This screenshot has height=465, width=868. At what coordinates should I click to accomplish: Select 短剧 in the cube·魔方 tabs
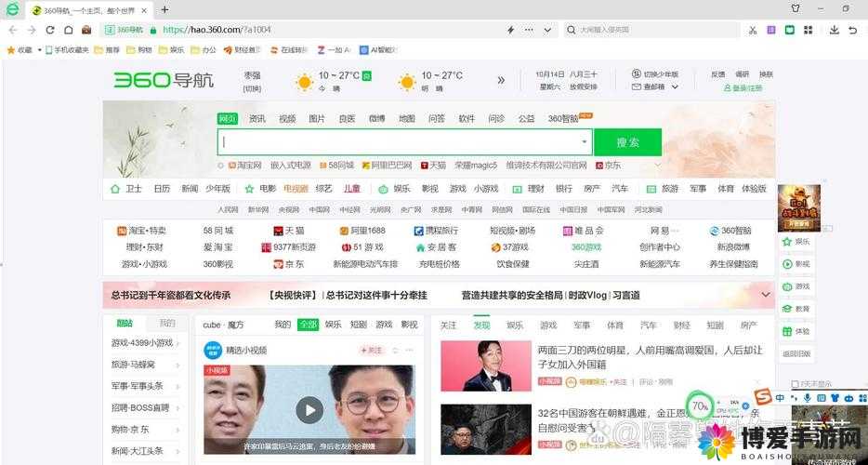[x=359, y=325]
